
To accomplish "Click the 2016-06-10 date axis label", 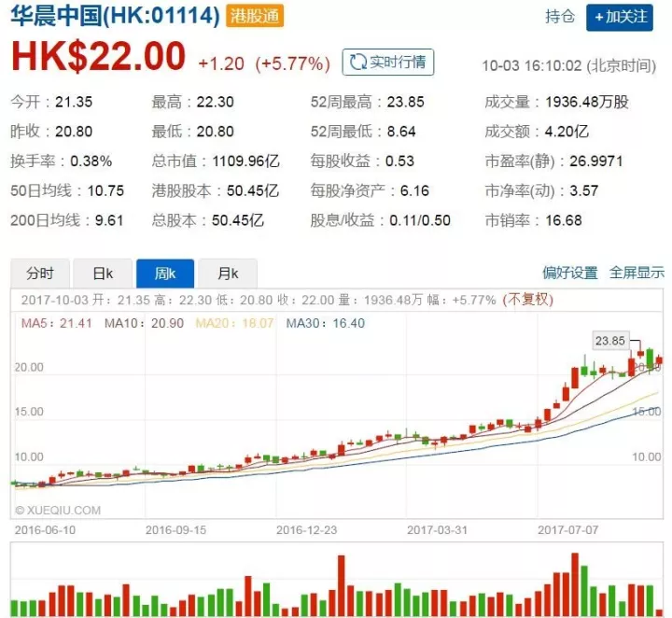I will pyautogui.click(x=45, y=530).
